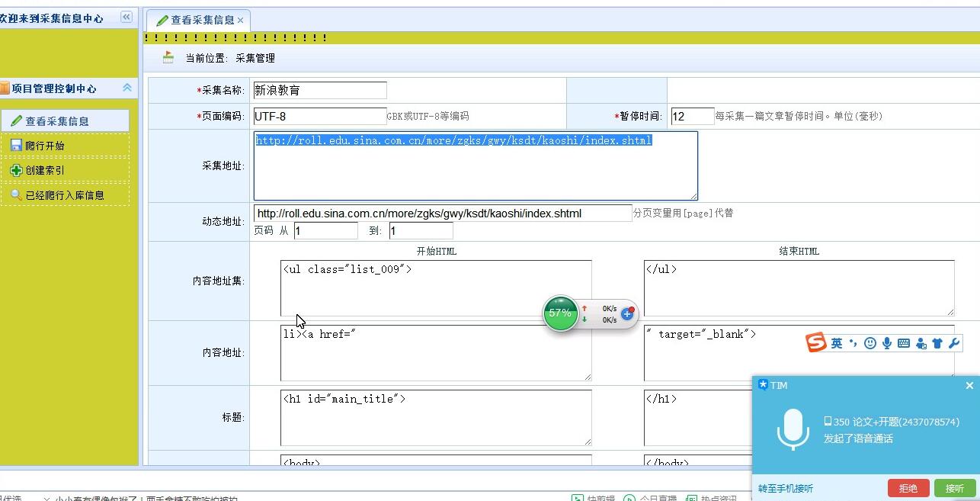Click the 到 end page field
Viewport: 980px width, 501px height.
(421, 230)
